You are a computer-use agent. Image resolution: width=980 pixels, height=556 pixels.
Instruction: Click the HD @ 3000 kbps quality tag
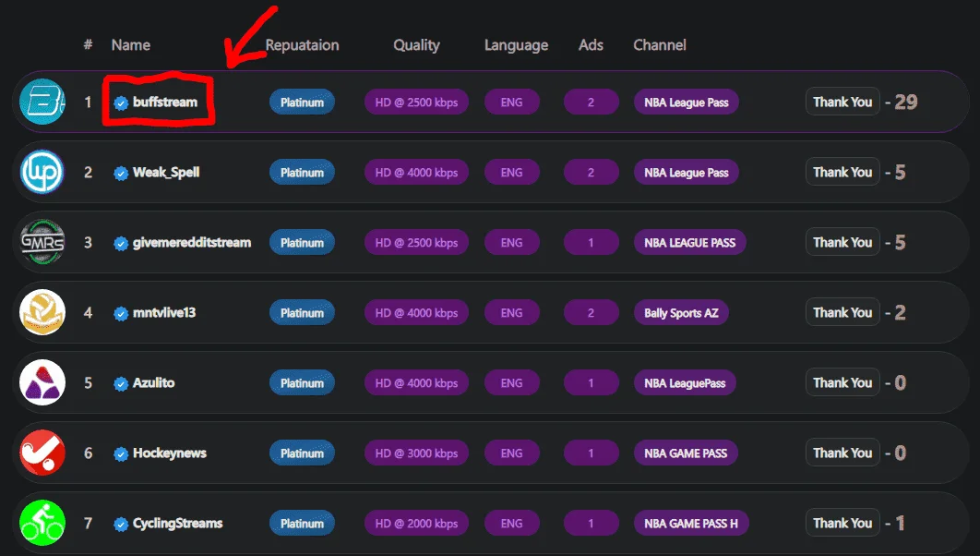416,453
